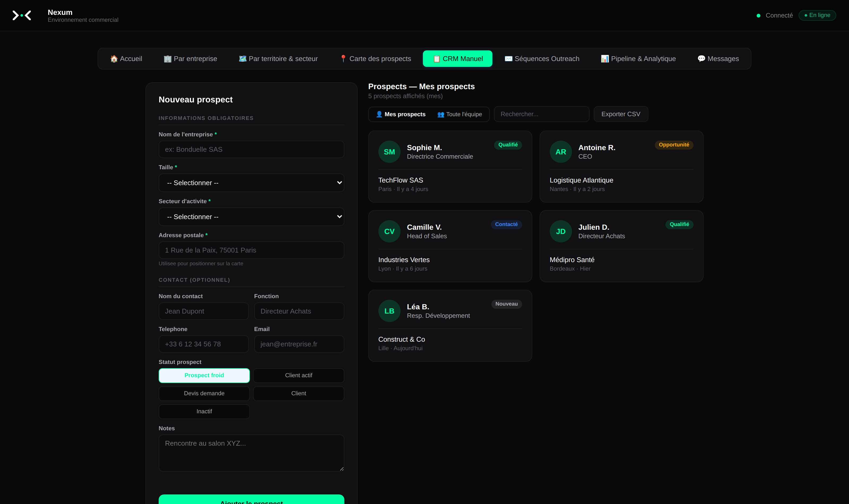Screen dimensions: 849x504
Task: Click the SM avatar of Sophie M.
Action: pos(389,152)
